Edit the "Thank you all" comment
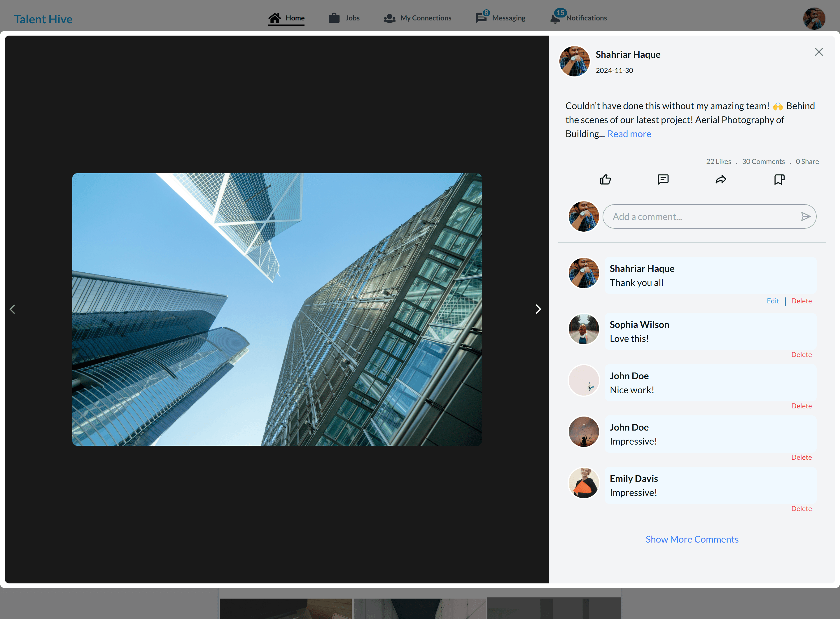This screenshot has width=840, height=619. (x=773, y=301)
